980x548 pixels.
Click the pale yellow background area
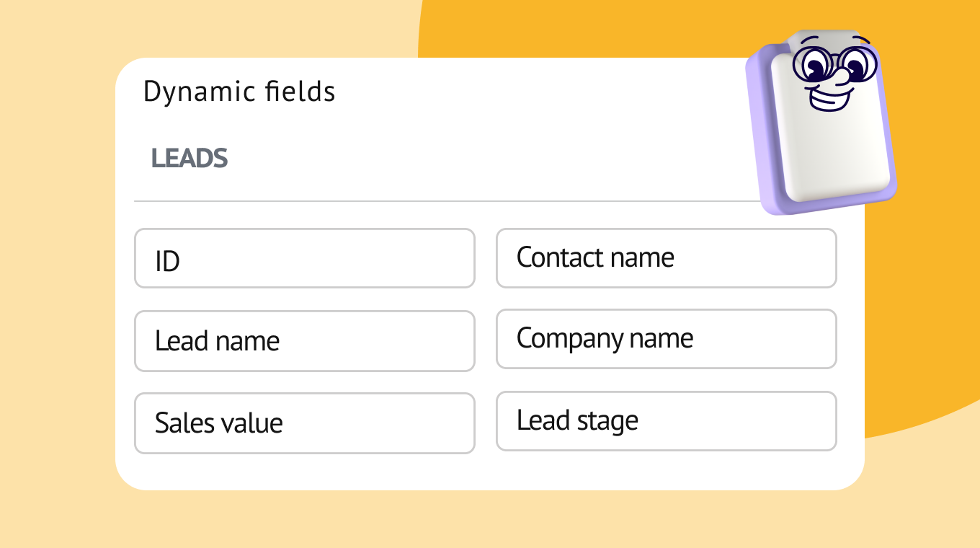(x=58, y=288)
